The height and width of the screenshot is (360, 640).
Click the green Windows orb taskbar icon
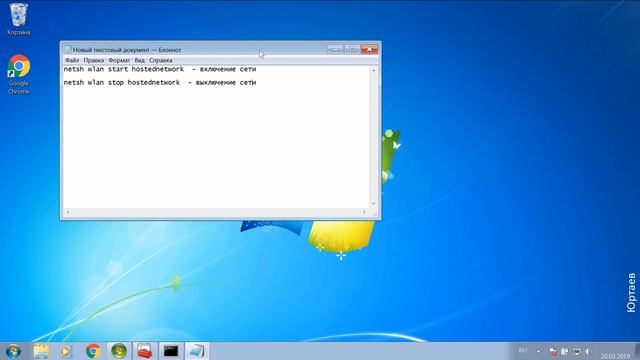pos(119,351)
